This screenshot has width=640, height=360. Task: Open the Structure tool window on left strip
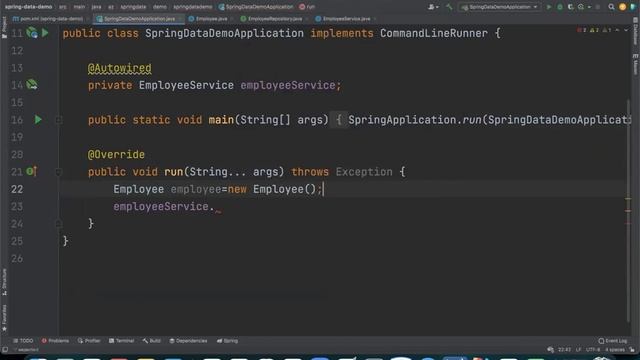(4, 282)
